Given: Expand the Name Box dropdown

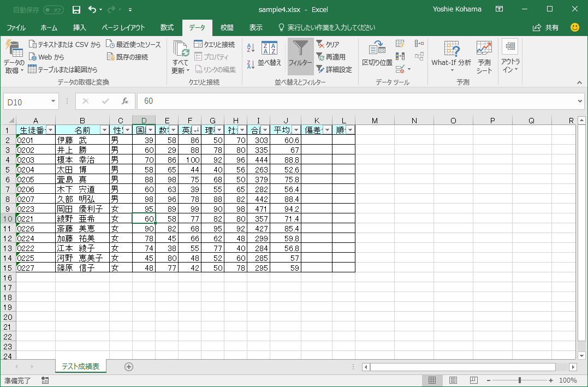Looking at the screenshot, I should [x=53, y=101].
